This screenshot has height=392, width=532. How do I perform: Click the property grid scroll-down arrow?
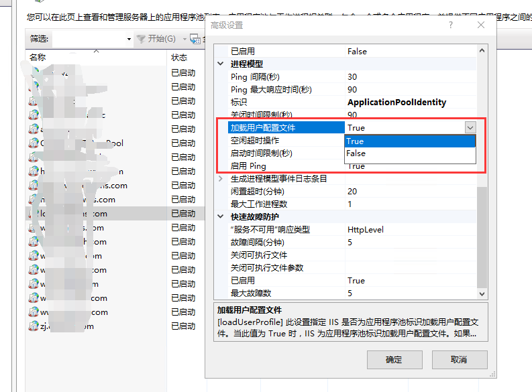[x=482, y=293]
